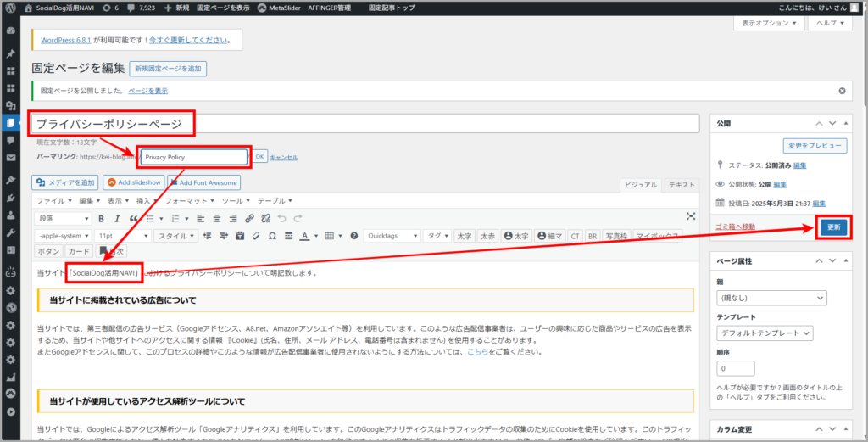Click Add slideshow button
This screenshot has width=868, height=442.
[134, 182]
